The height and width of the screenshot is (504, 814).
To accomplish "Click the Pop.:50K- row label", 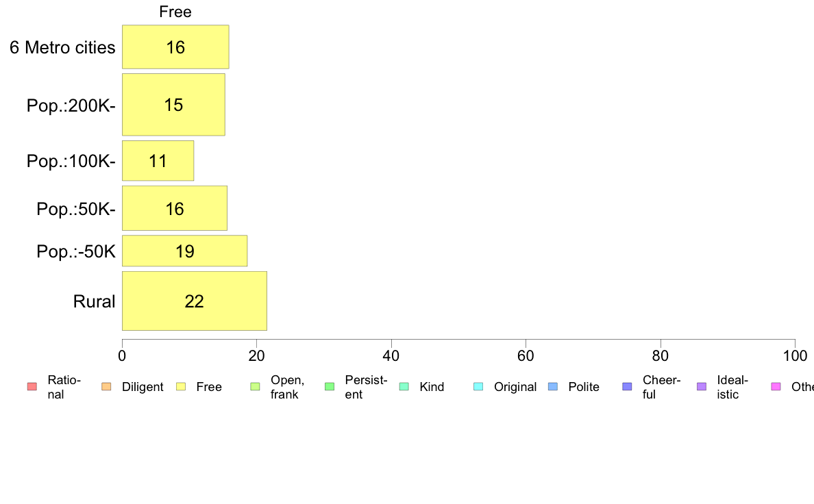I will pyautogui.click(x=76, y=209).
